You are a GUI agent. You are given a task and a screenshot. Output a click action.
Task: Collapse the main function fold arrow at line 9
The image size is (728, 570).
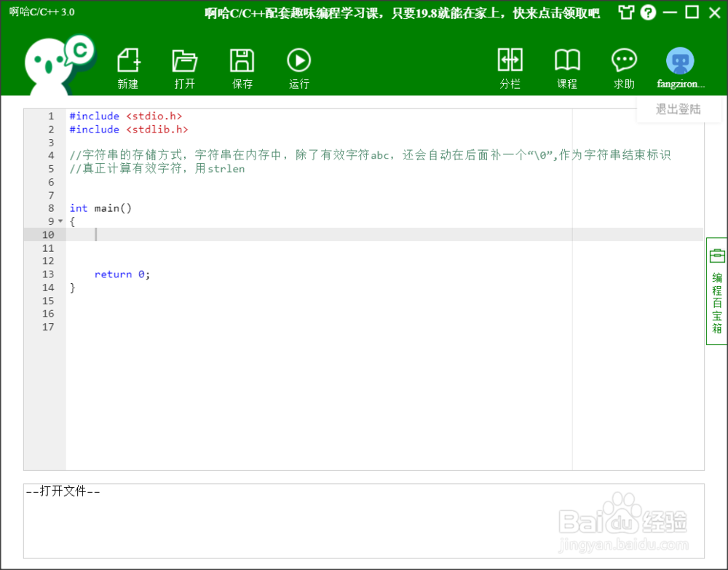point(59,221)
